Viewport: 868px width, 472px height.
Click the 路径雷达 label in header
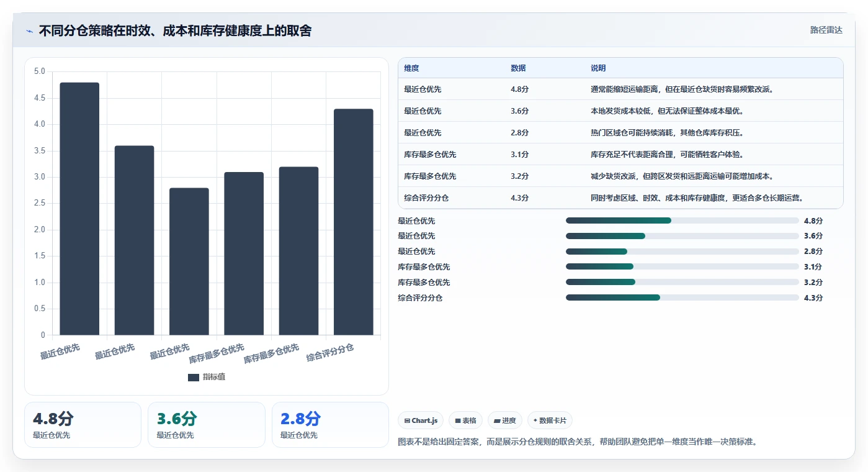click(826, 30)
